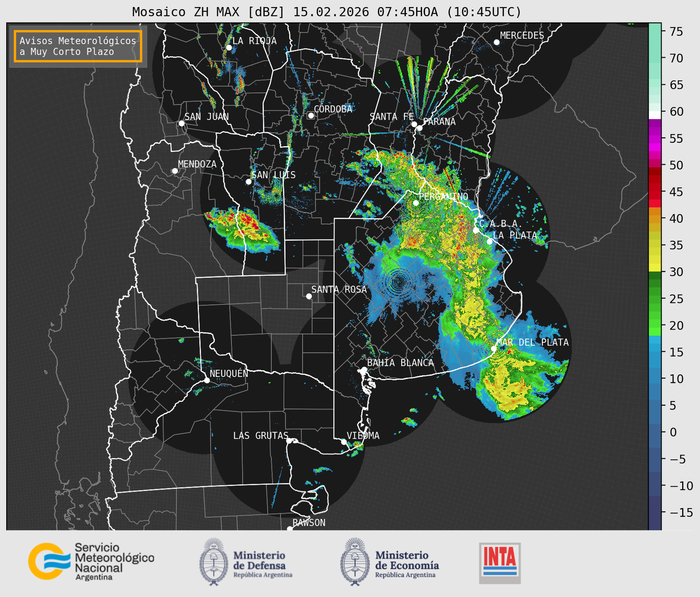Viewport: 700px width, 597px height.
Task: Select the SANTA FE map label
Action: click(x=392, y=117)
